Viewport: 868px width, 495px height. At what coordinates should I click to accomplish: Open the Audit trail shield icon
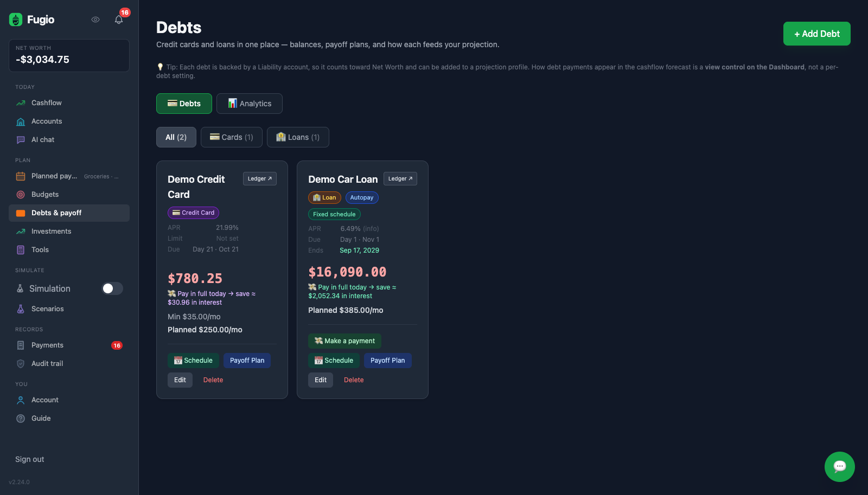21,364
